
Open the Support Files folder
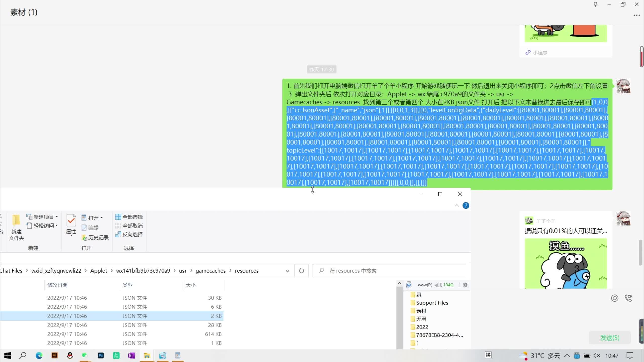(x=429, y=303)
